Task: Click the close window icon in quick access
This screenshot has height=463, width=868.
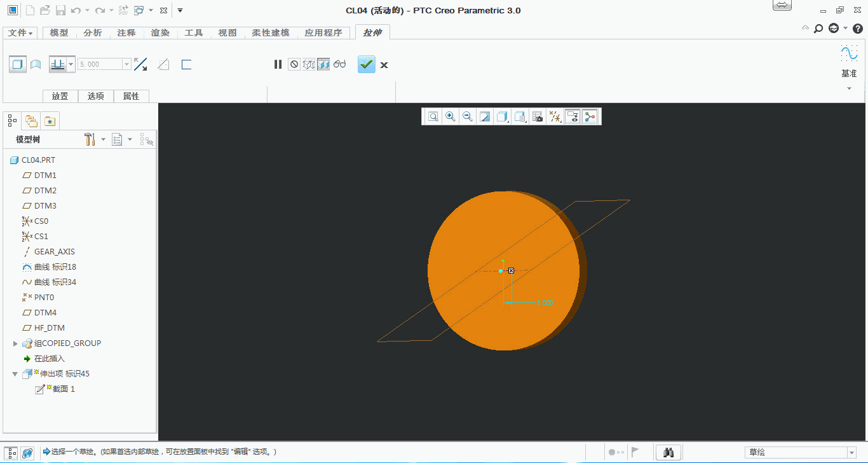Action: tap(163, 10)
